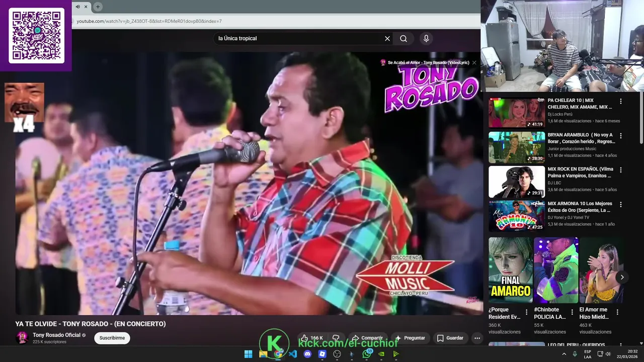
Task: Open WhatsApp from the taskbar
Action: (x=367, y=354)
